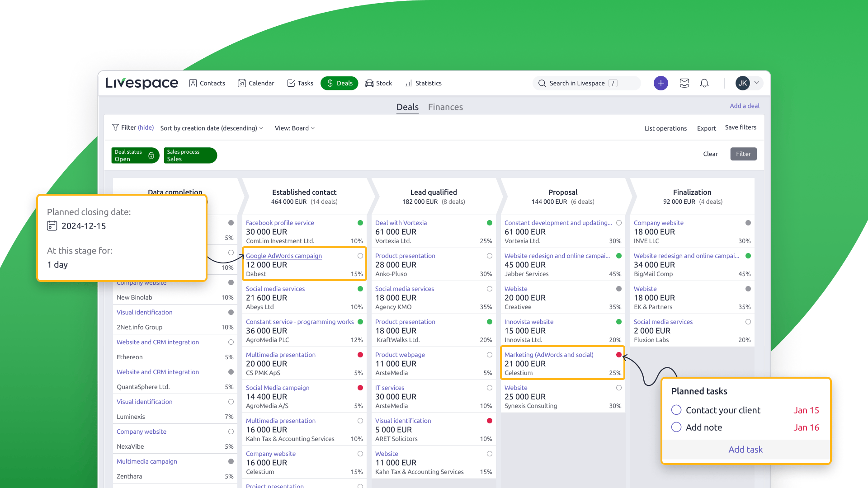Image resolution: width=868 pixels, height=488 pixels.
Task: Click Add task in Planned tasks
Action: (745, 450)
